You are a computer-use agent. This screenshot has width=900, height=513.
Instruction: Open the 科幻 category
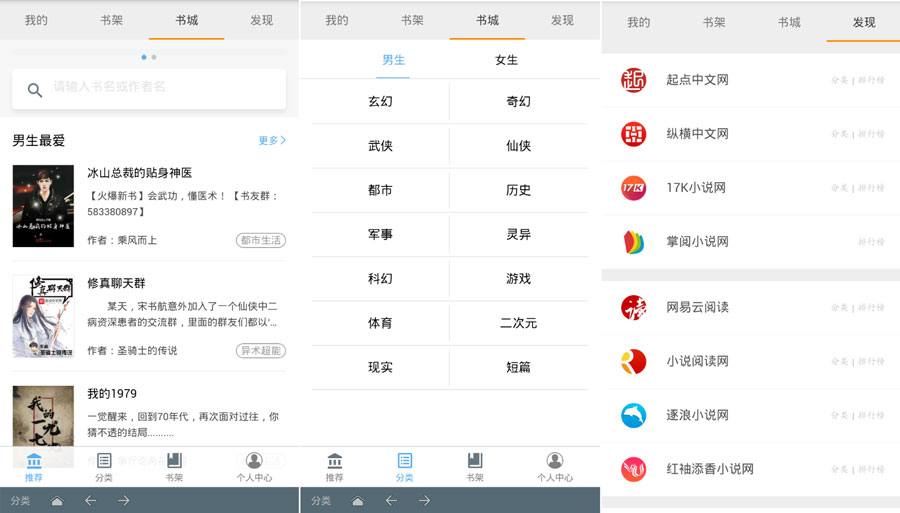[380, 278]
